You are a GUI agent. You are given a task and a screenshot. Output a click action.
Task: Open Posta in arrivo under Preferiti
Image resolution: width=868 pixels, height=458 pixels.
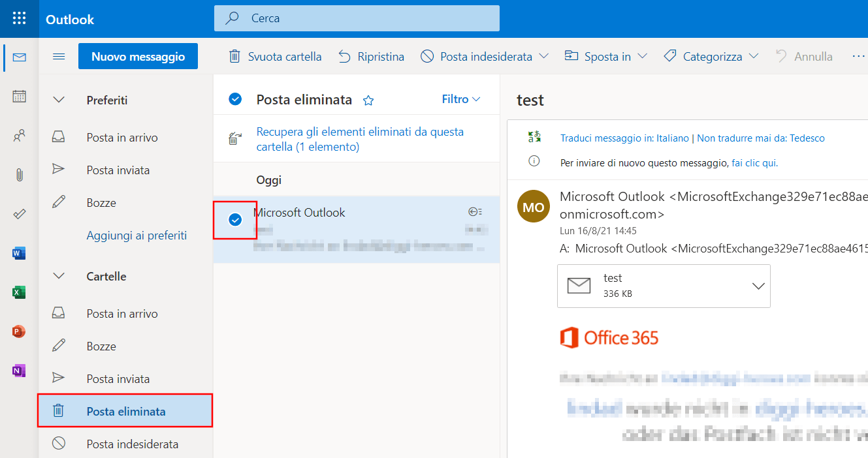click(125, 138)
